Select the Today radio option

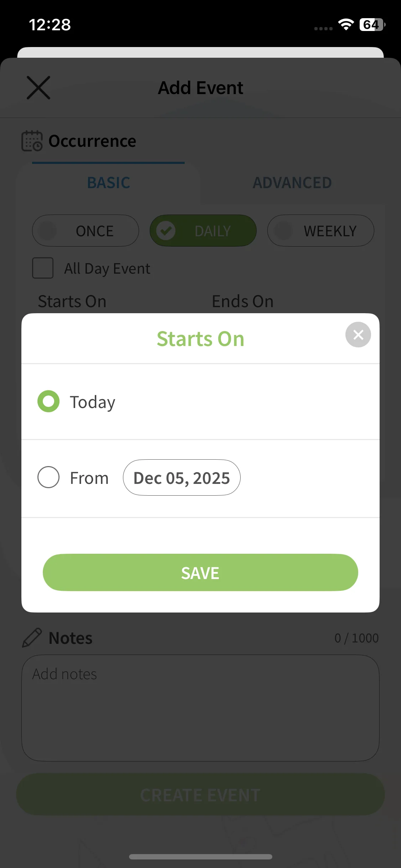[48, 402]
